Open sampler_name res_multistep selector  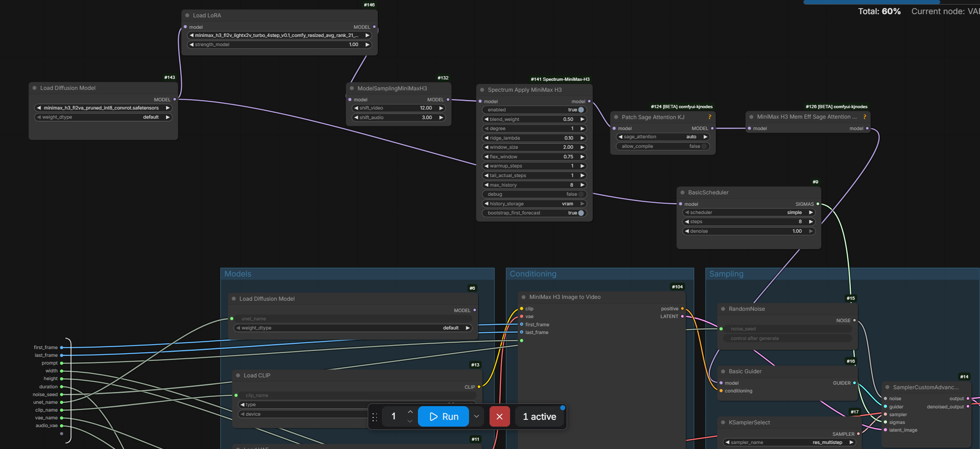pos(790,443)
